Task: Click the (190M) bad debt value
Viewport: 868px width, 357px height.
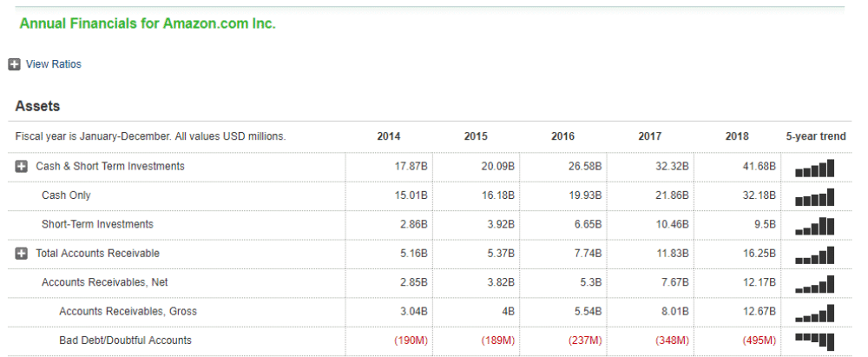Action: 411,340
